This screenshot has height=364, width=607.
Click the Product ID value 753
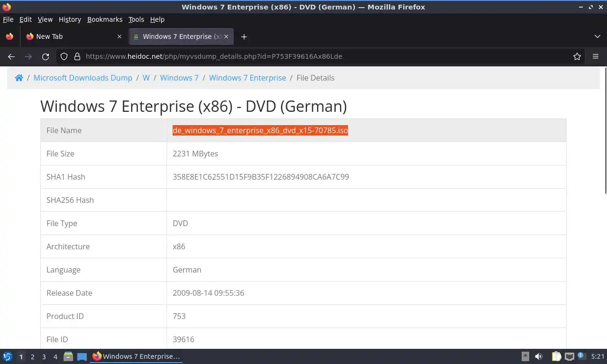click(x=179, y=316)
